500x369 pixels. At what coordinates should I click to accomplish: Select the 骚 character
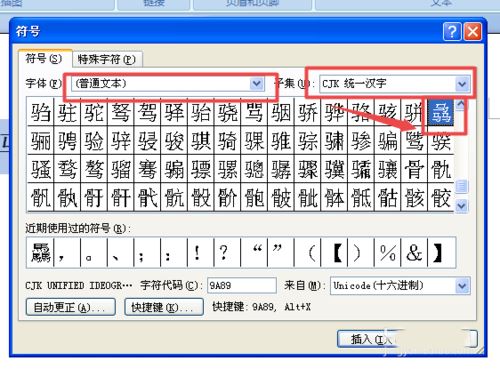click(x=40, y=169)
